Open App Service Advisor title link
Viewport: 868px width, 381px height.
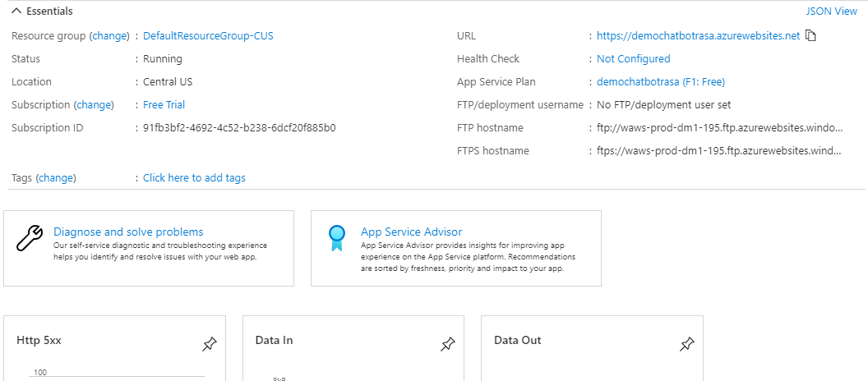tap(411, 232)
